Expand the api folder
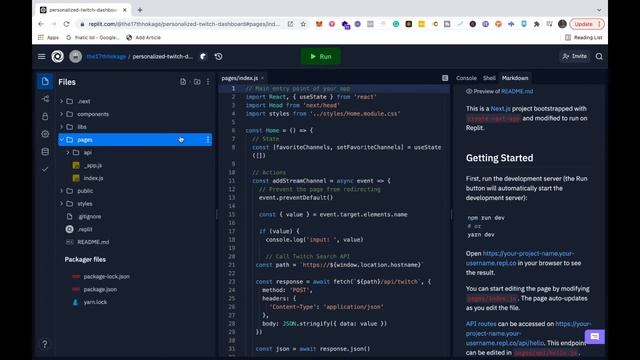Image resolution: width=640 pixels, height=360 pixels. 68,152
